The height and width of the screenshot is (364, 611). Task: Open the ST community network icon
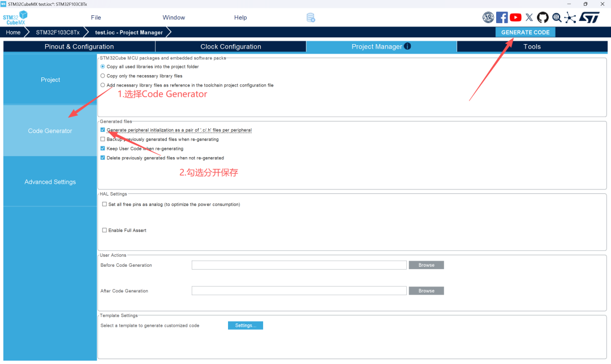tap(570, 18)
